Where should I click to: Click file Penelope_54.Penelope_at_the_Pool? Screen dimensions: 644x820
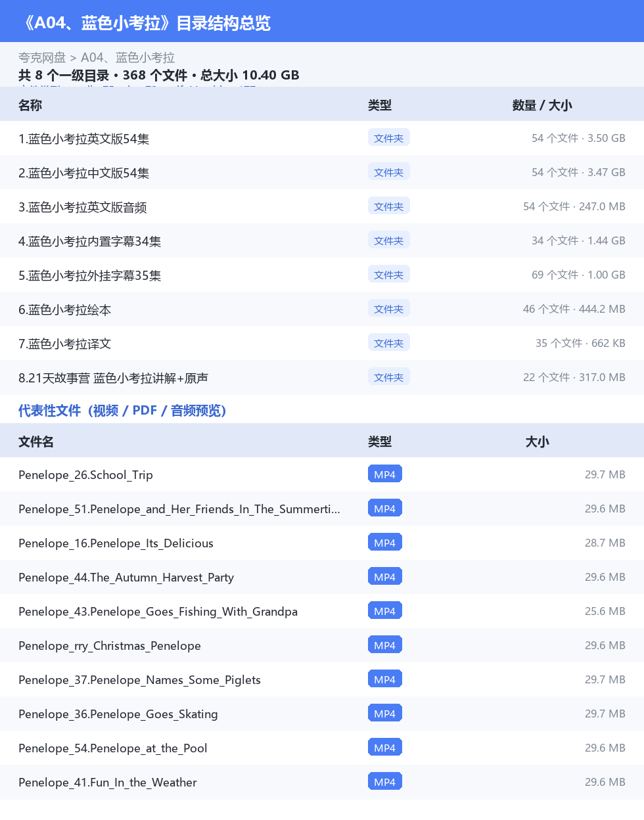click(113, 748)
